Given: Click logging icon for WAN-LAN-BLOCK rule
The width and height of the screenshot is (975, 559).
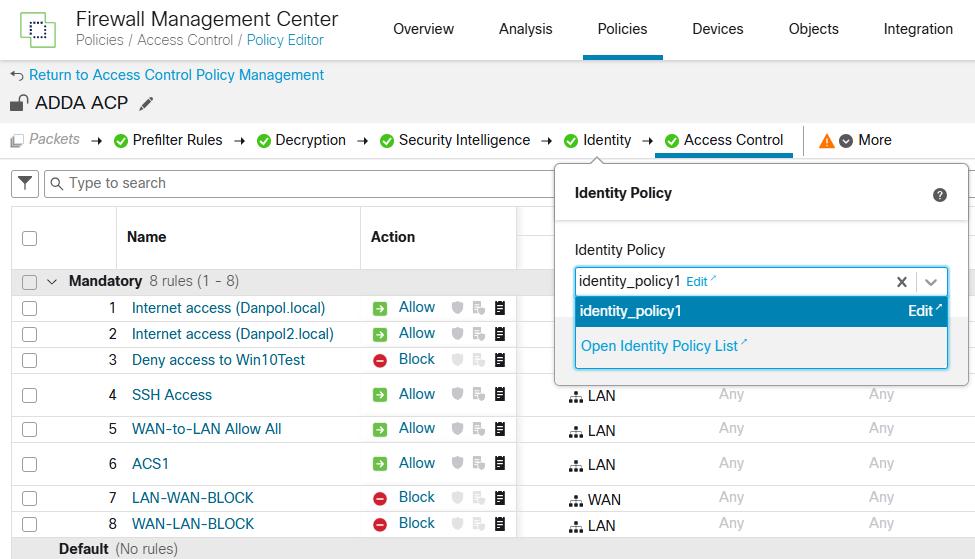Looking at the screenshot, I should [500, 524].
